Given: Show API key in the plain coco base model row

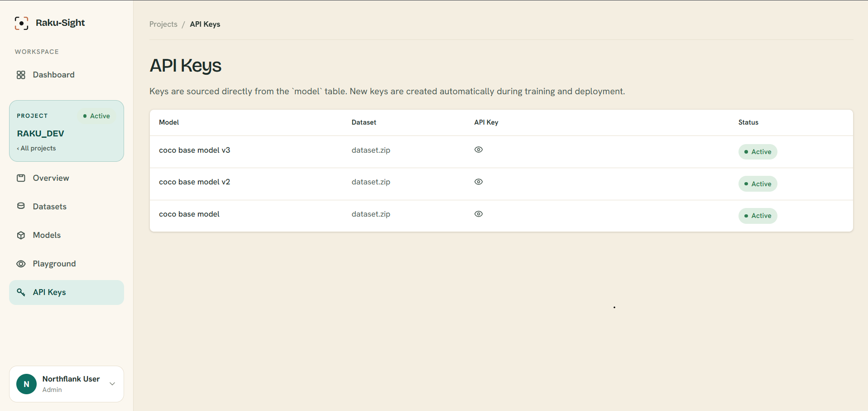Looking at the screenshot, I should (x=479, y=214).
